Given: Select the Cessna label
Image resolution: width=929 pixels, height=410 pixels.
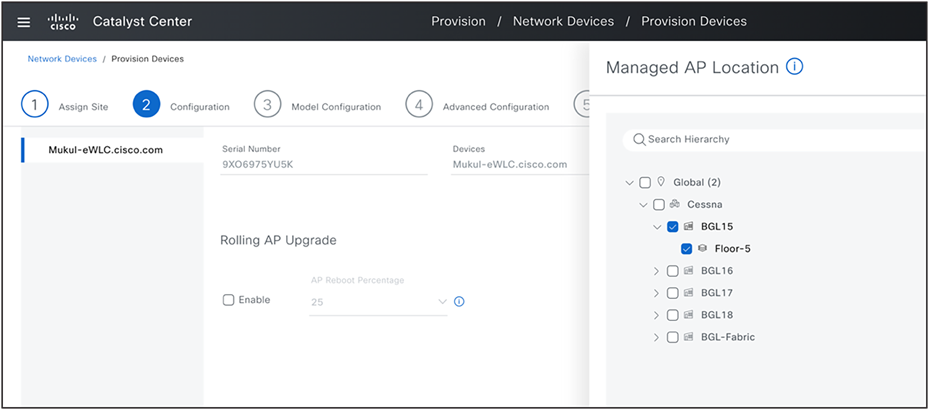Looking at the screenshot, I should (704, 204).
